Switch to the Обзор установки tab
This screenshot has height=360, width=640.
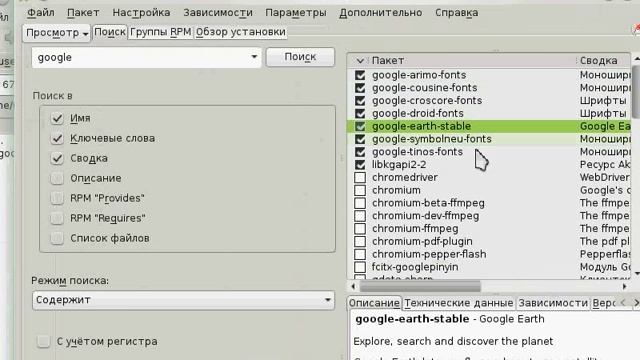click(x=240, y=32)
